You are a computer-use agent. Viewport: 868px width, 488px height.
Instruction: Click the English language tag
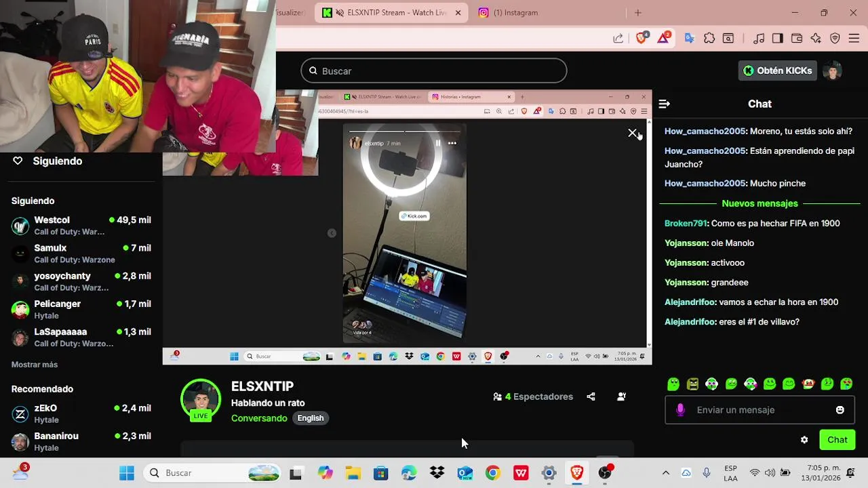pyautogui.click(x=311, y=418)
